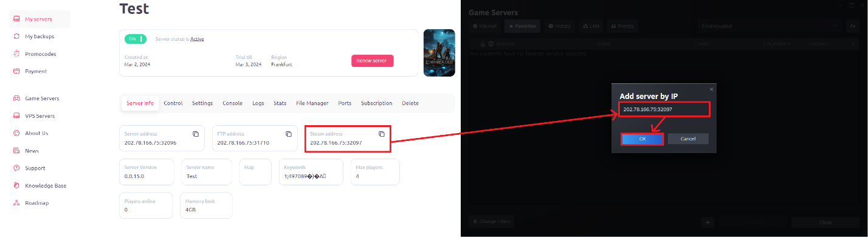
Task: Click the News sidebar icon
Action: pos(17,150)
